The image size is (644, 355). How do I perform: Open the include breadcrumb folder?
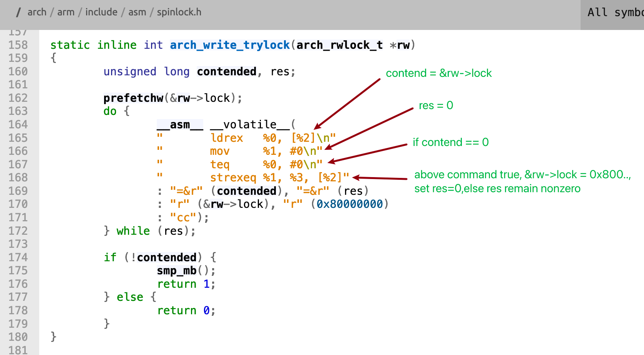click(101, 12)
